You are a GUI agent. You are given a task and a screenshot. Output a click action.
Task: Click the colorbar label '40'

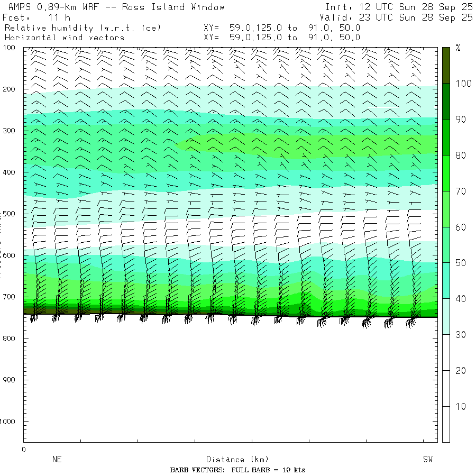tap(461, 299)
